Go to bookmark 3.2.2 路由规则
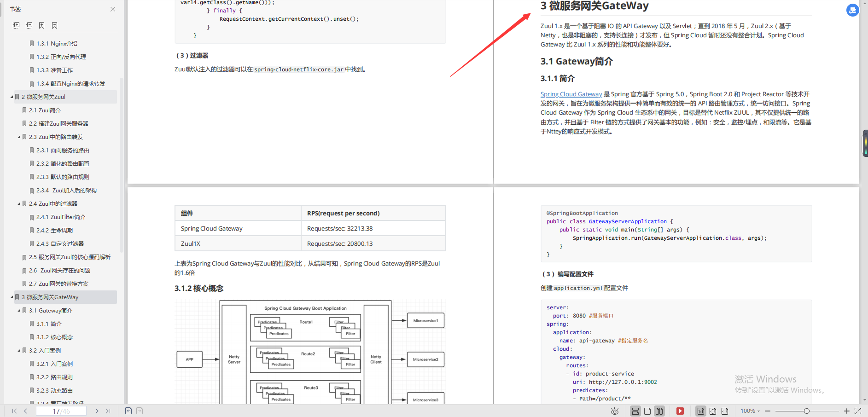The width and height of the screenshot is (868, 417). click(x=54, y=377)
